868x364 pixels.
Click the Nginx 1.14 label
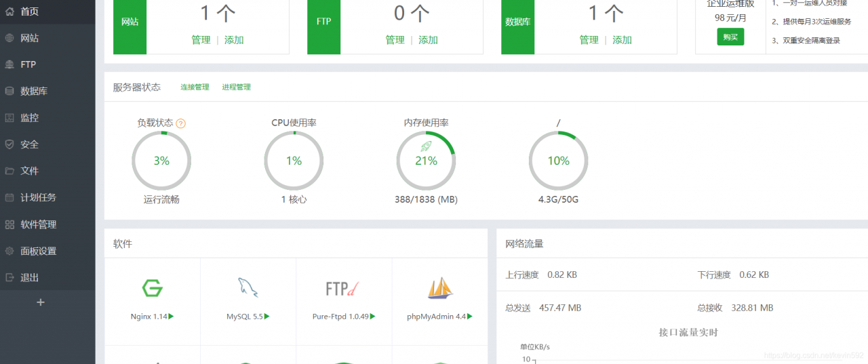coord(149,317)
